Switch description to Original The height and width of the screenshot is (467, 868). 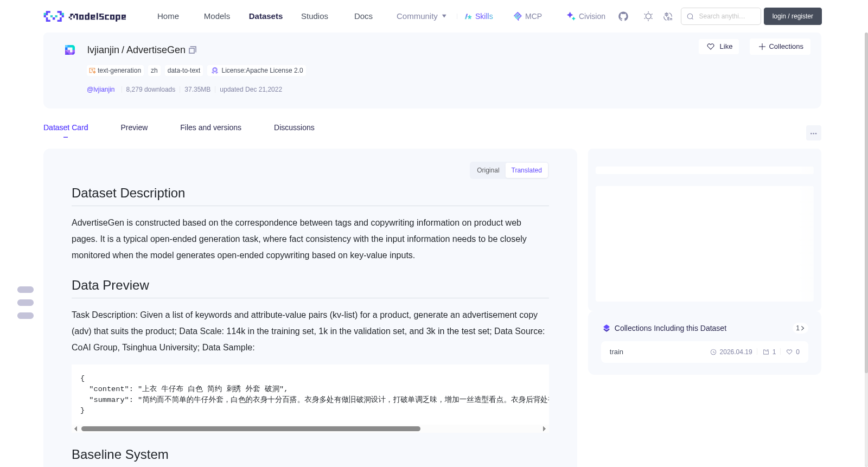488,170
